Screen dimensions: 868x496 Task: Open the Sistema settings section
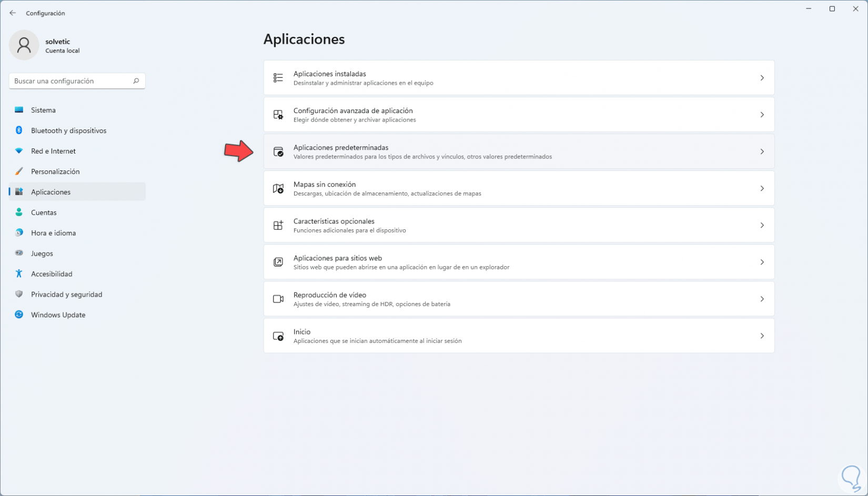tap(43, 110)
